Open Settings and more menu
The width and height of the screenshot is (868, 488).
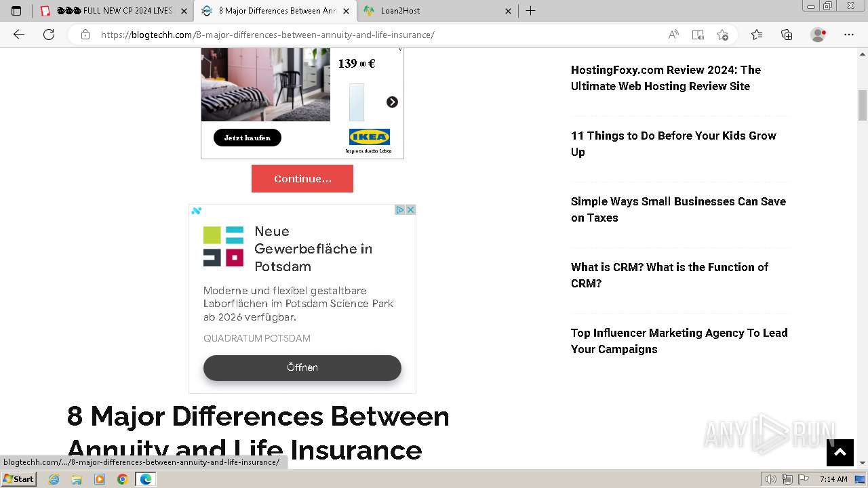(x=849, y=35)
